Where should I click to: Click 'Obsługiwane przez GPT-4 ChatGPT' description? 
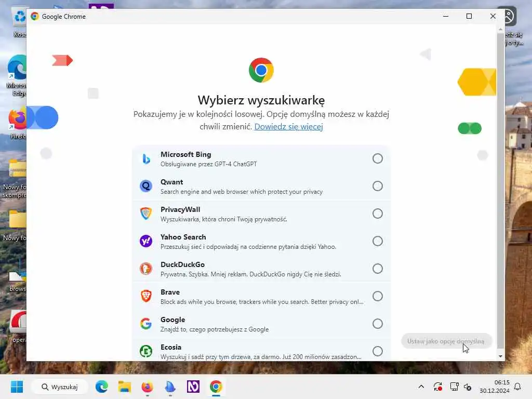209,164
